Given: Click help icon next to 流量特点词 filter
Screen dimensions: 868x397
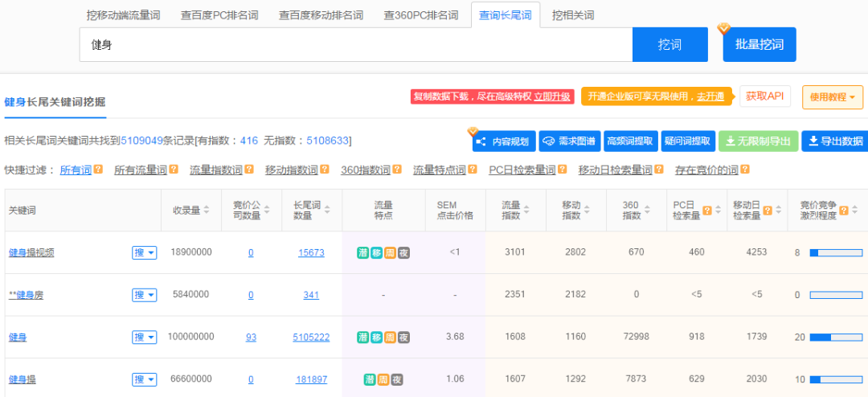Looking at the screenshot, I should click(473, 169).
